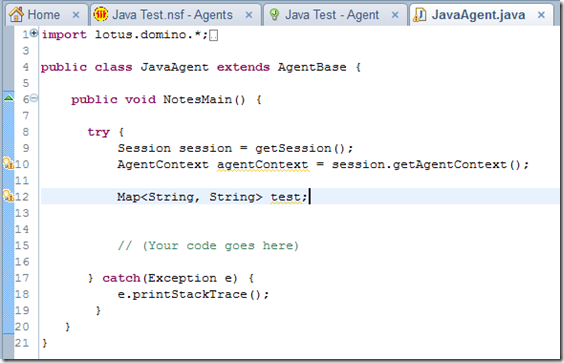Click the green override triangle at line 6
The width and height of the screenshot is (564, 363).
(9, 97)
